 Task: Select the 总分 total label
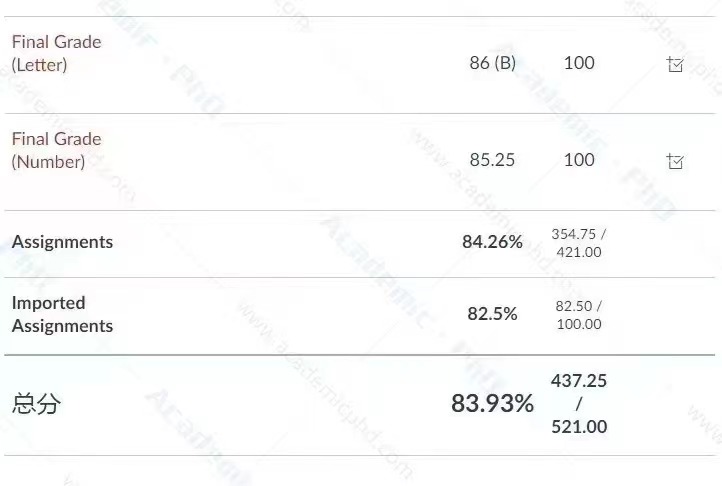point(36,404)
